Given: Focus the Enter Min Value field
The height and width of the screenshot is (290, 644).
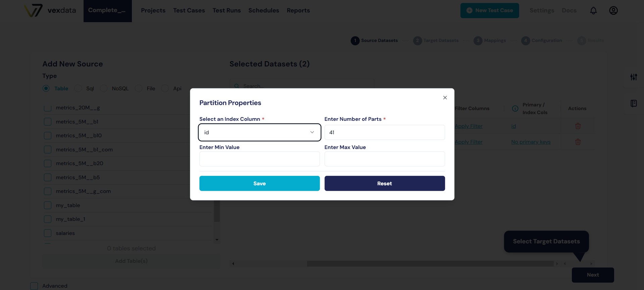Looking at the screenshot, I should click(259, 159).
